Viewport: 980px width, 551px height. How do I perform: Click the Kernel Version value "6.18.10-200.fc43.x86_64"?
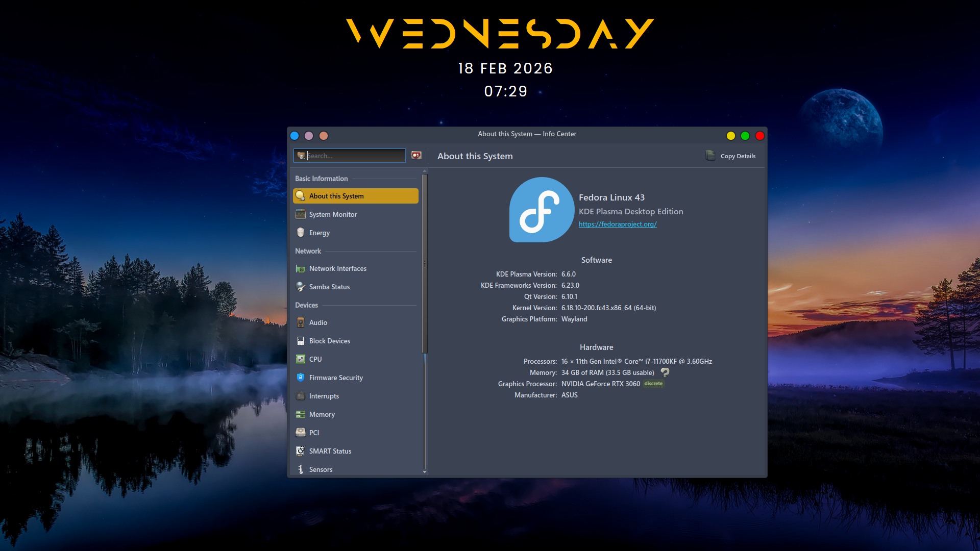tap(597, 308)
